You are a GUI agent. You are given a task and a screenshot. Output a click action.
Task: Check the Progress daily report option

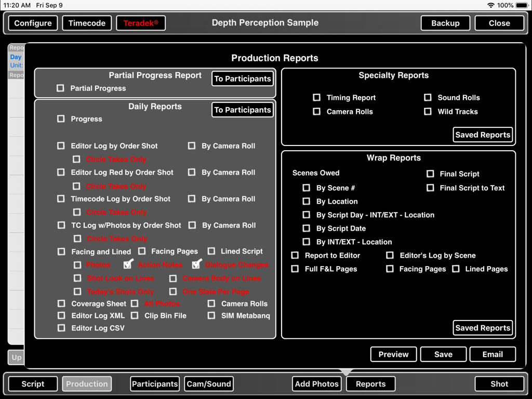point(60,119)
